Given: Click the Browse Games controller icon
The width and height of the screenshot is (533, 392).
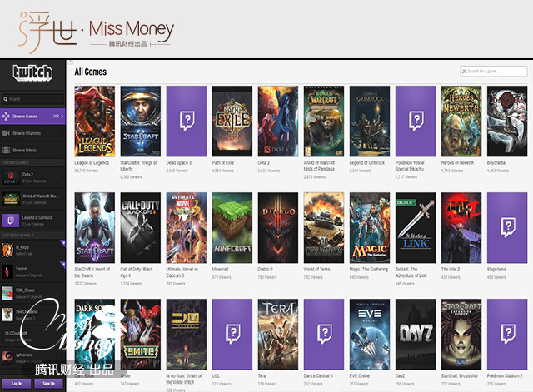Looking at the screenshot, I should 6,117.
